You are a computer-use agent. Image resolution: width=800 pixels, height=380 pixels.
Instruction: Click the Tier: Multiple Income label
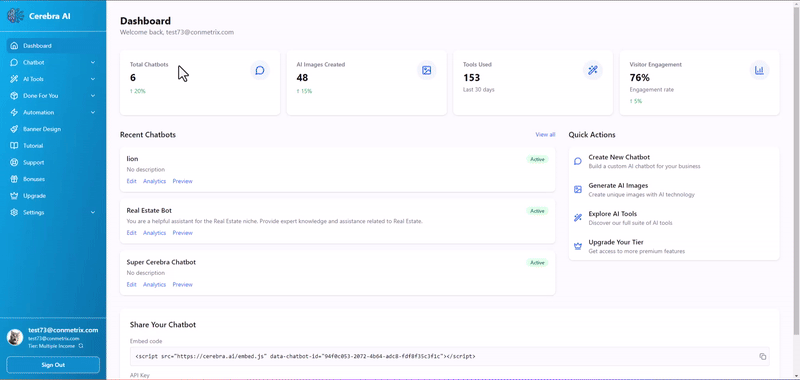click(52, 346)
